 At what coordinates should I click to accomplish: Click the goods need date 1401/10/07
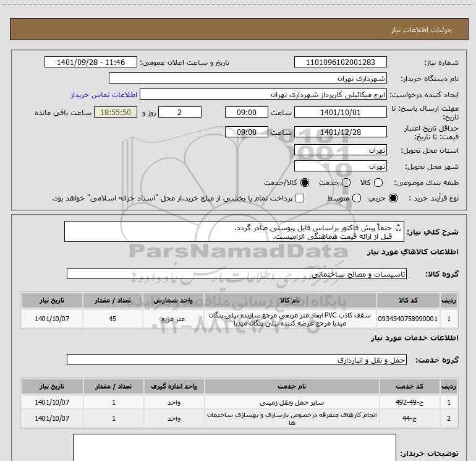pyautogui.click(x=52, y=319)
